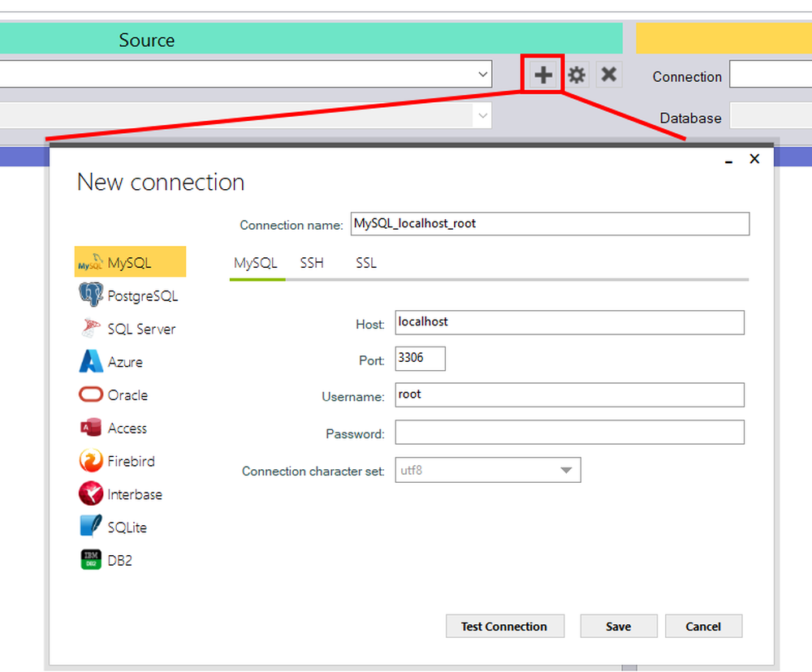Cancel the New connection dialog
This screenshot has width=812, height=672.
pyautogui.click(x=703, y=627)
